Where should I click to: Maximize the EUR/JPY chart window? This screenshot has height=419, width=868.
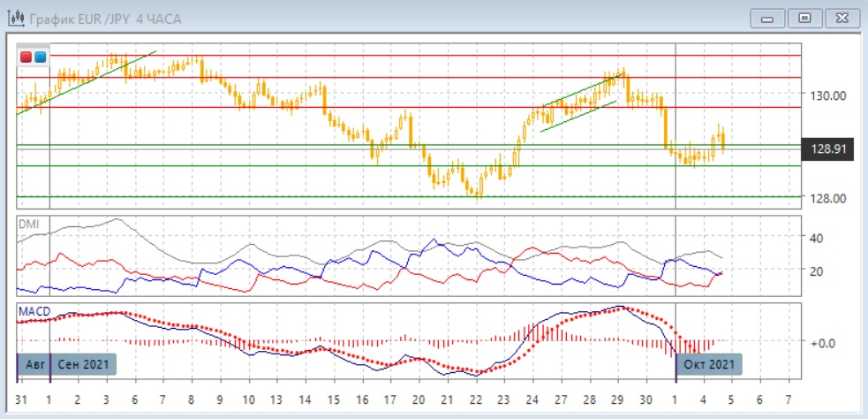pyautogui.click(x=804, y=18)
